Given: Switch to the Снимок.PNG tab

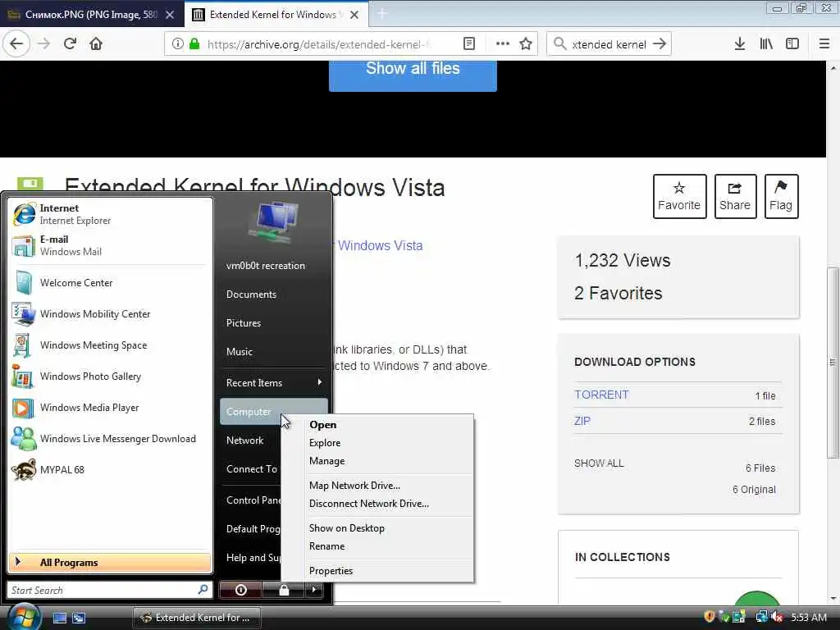Looking at the screenshot, I should coord(92,15).
